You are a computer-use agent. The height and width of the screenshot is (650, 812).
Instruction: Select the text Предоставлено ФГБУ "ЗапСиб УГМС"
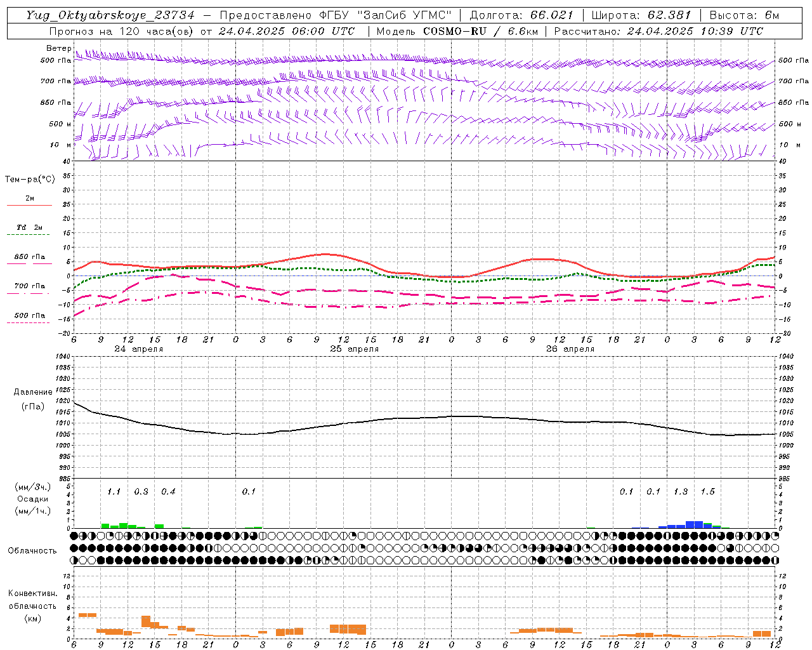(x=335, y=15)
